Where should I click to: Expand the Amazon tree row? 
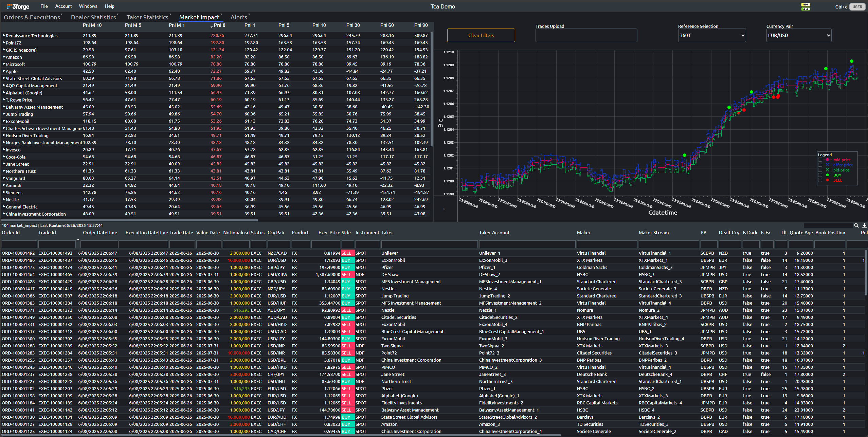[4, 57]
